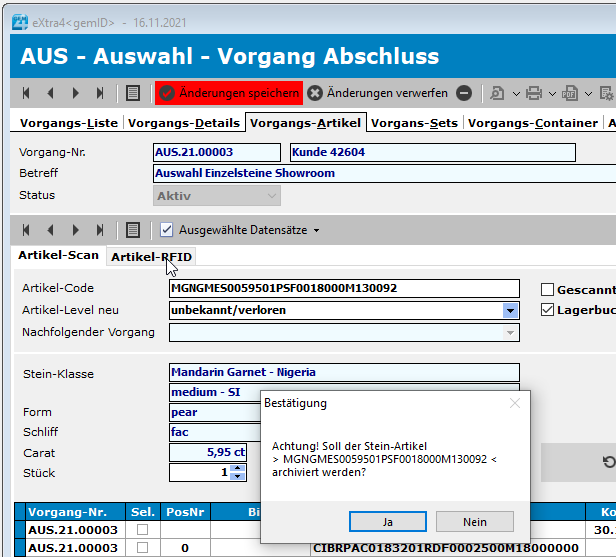
Task: Click Sel. column header
Action: click(143, 512)
